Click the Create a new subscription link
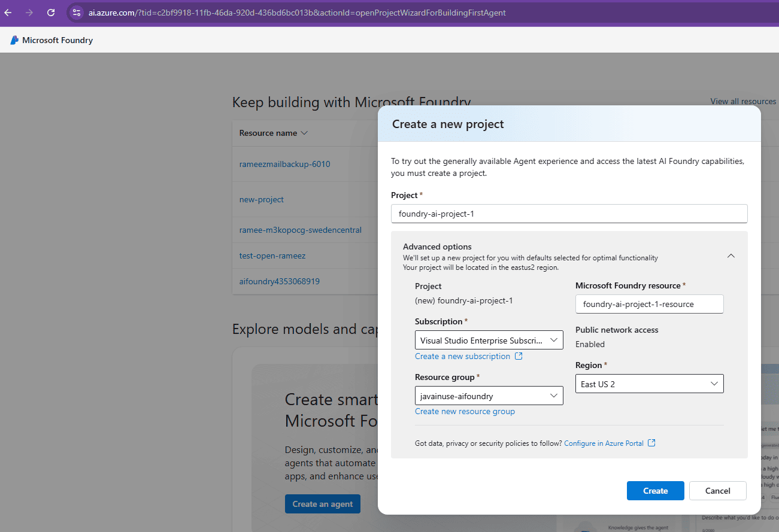 (x=462, y=356)
